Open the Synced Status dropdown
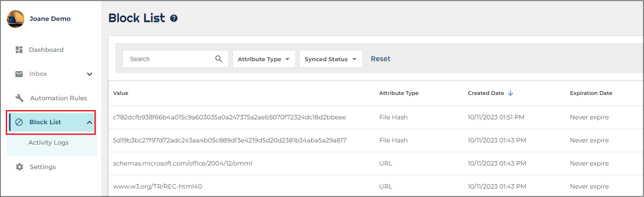The image size is (644, 197). click(331, 59)
